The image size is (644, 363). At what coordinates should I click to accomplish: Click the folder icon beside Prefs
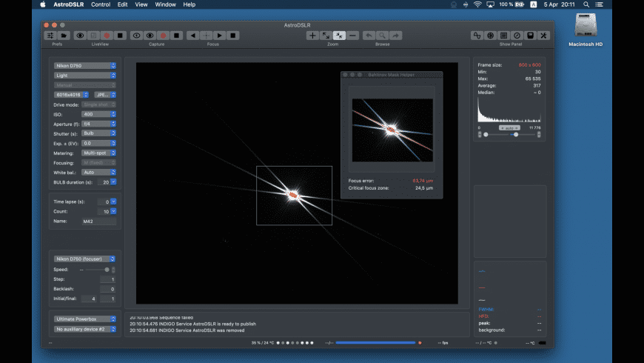click(64, 36)
